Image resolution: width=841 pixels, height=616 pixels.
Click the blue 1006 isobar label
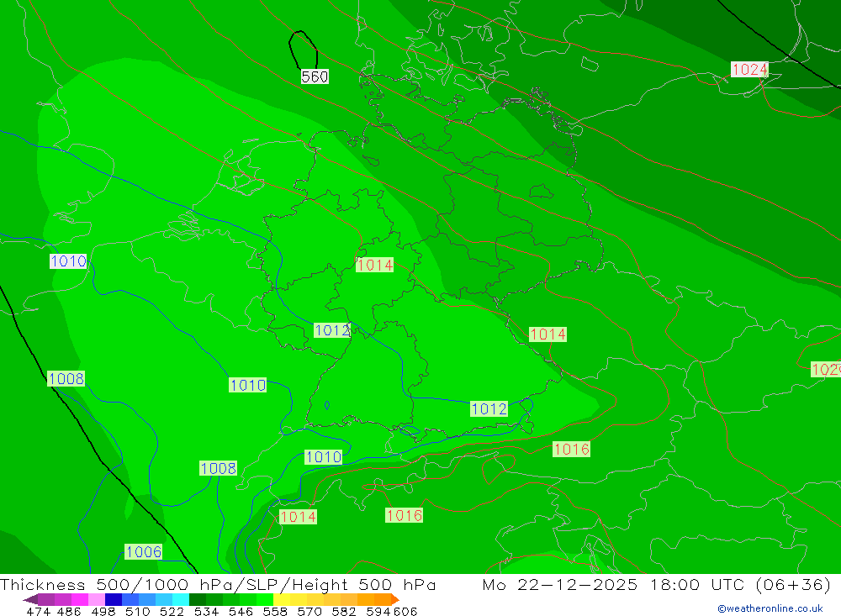[x=143, y=551]
